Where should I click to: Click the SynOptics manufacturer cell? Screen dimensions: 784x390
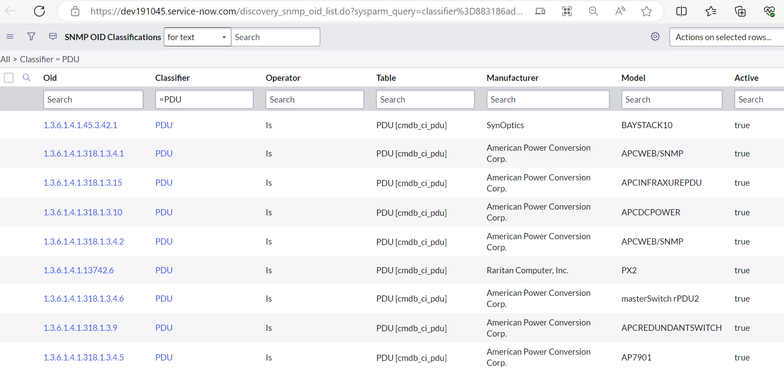pyautogui.click(x=505, y=125)
